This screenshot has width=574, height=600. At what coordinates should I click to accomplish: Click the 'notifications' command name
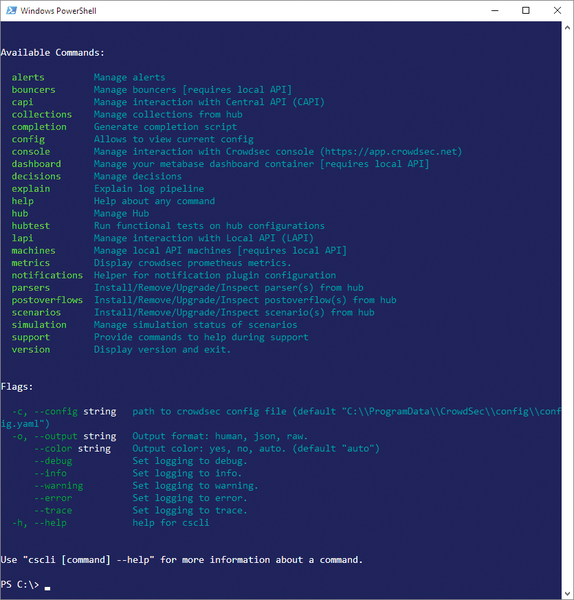point(47,275)
